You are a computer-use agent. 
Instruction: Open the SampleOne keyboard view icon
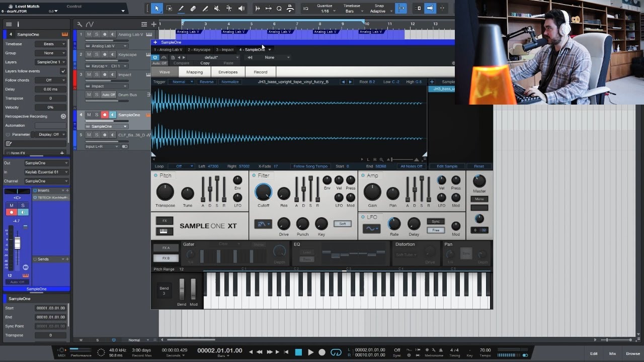tap(164, 231)
